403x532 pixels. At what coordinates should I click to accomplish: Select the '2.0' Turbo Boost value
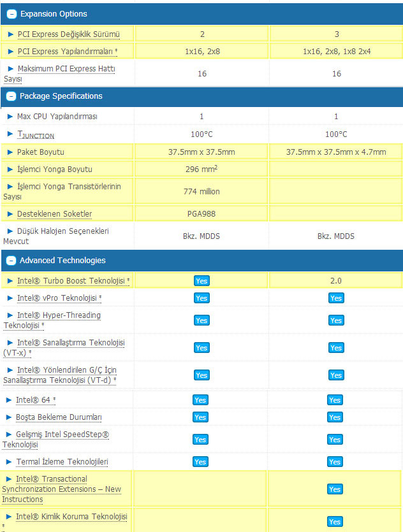pyautogui.click(x=336, y=281)
